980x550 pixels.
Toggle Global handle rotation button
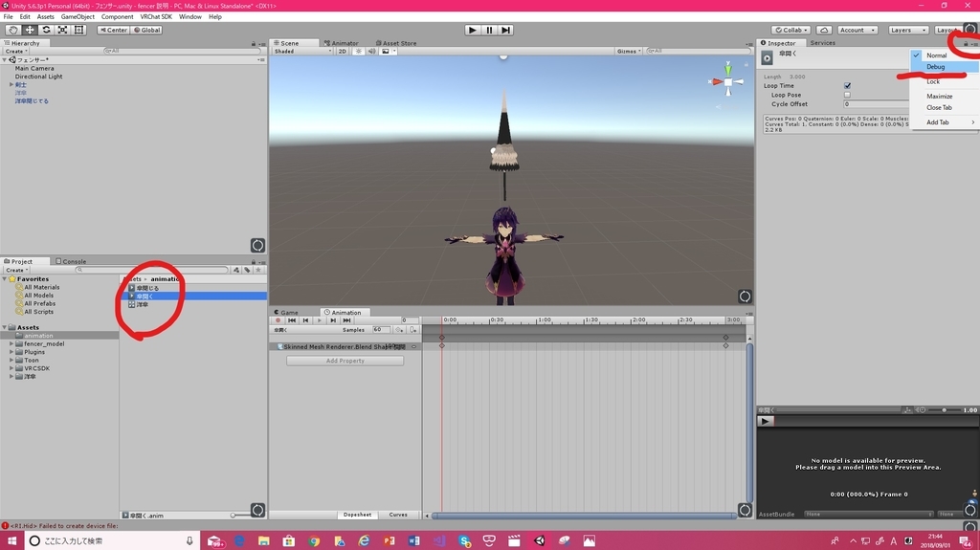tap(146, 30)
